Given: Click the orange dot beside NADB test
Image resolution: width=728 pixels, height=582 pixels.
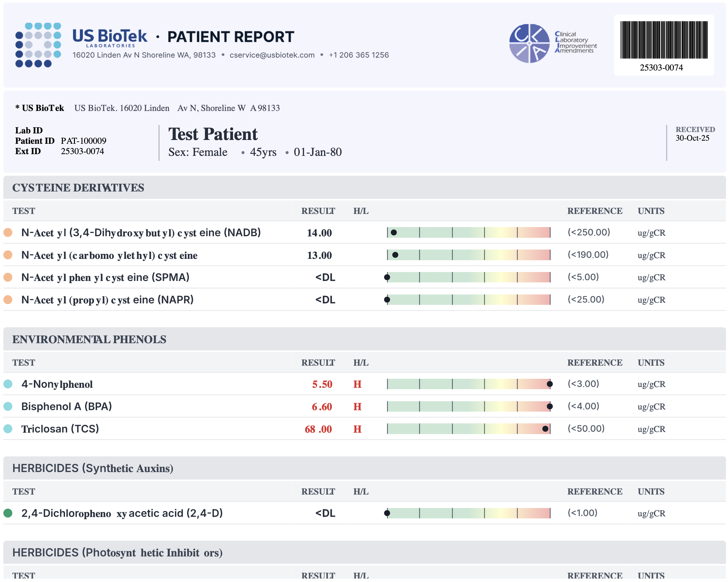Looking at the screenshot, I should click(x=8, y=233).
